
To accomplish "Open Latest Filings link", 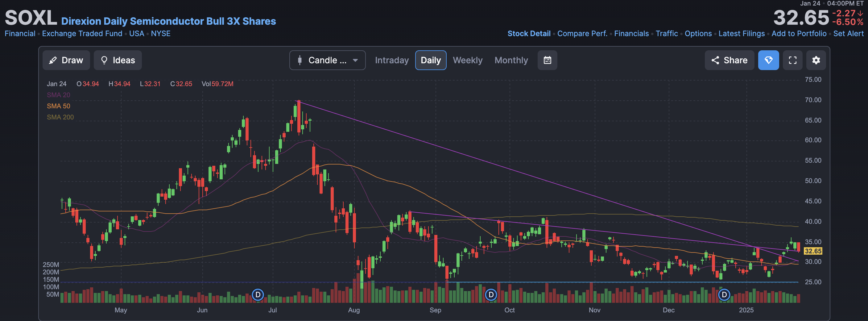I will tap(741, 34).
